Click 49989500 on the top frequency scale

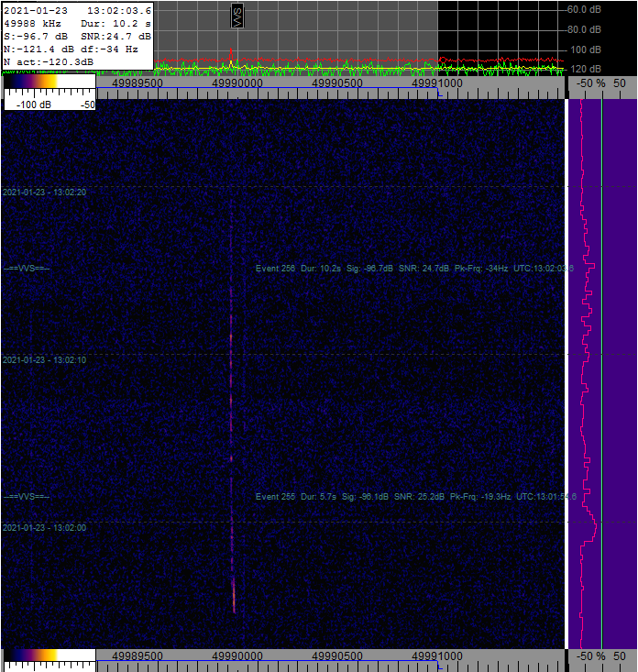point(137,83)
